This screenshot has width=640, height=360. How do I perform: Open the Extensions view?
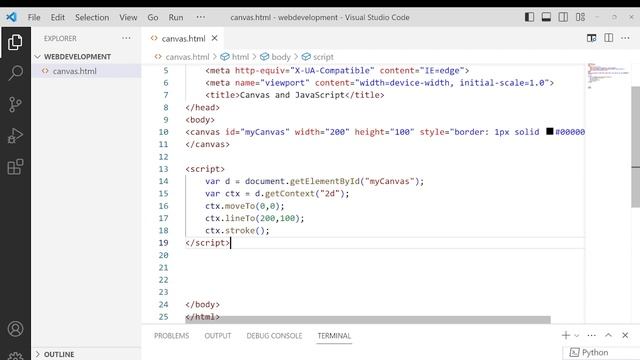click(x=15, y=167)
